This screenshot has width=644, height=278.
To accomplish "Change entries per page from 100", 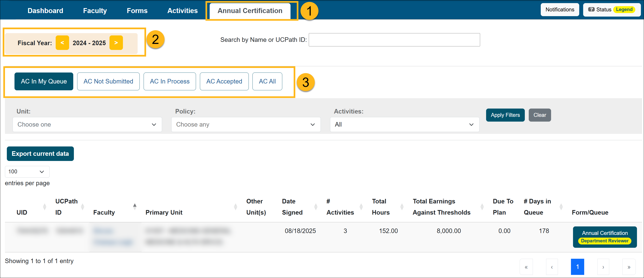I will (27, 171).
